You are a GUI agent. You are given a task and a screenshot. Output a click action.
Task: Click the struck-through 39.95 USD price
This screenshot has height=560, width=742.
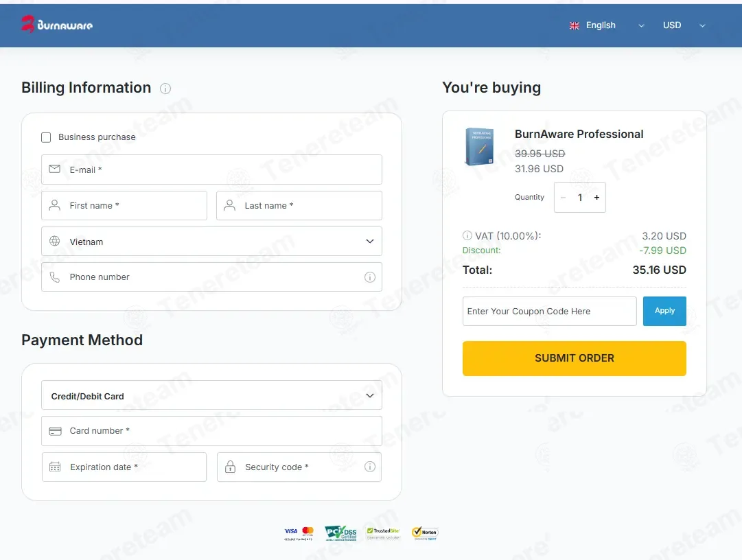point(540,154)
